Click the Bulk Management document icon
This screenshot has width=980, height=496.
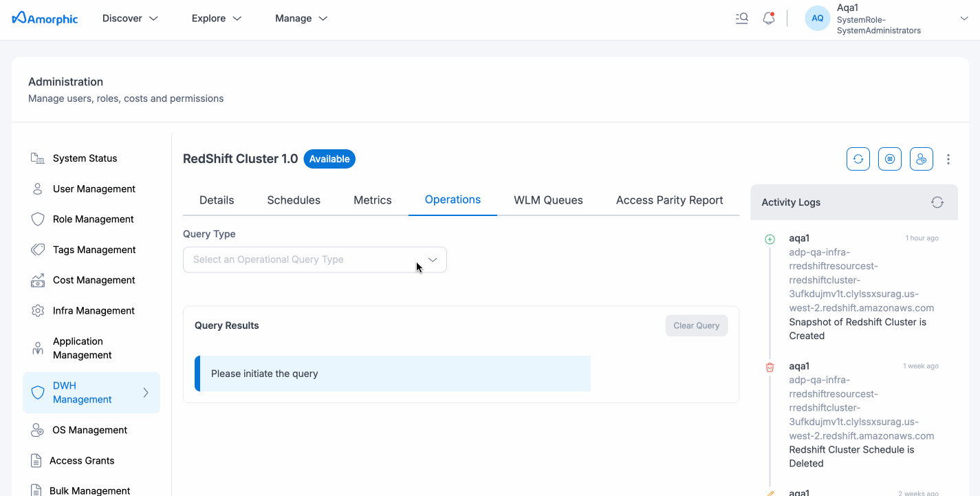point(36,490)
